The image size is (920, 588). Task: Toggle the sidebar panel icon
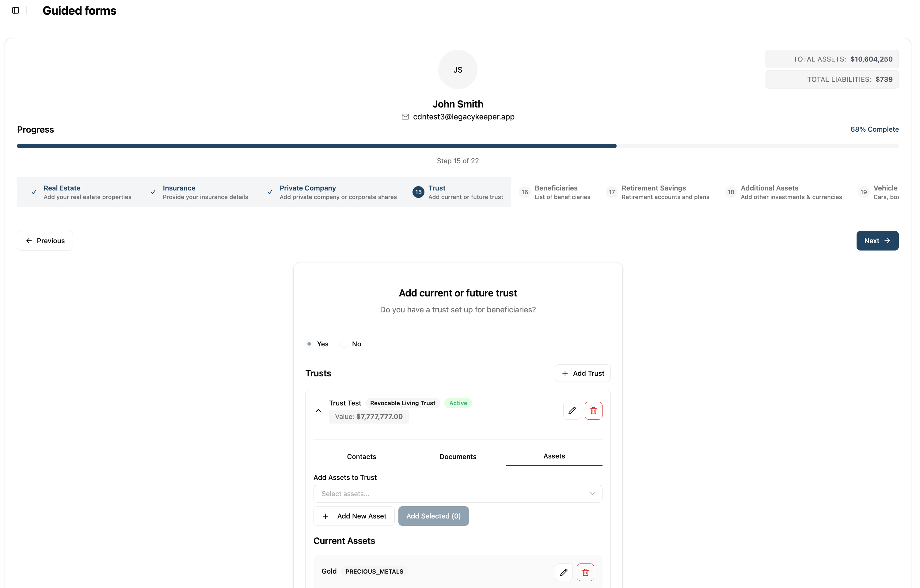[x=16, y=10]
